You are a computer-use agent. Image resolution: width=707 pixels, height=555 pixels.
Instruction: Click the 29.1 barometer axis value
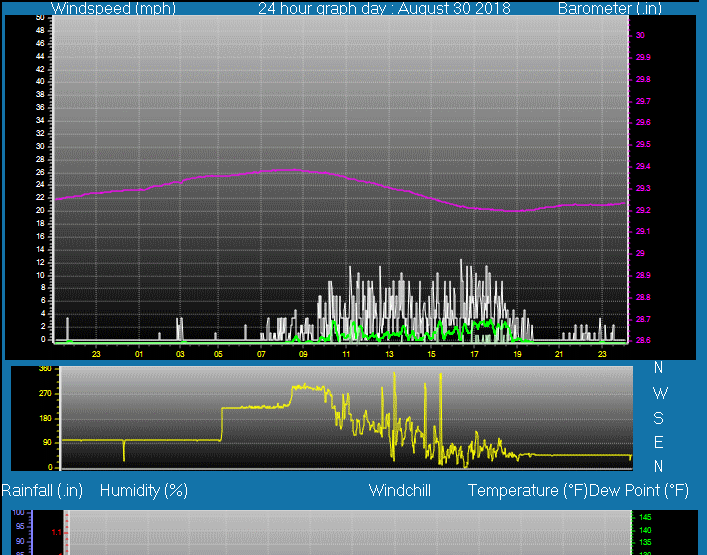(643, 231)
